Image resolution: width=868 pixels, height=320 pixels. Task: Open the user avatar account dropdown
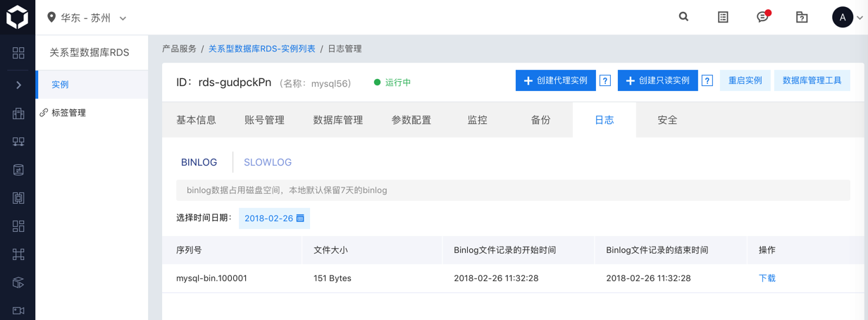pyautogui.click(x=848, y=17)
